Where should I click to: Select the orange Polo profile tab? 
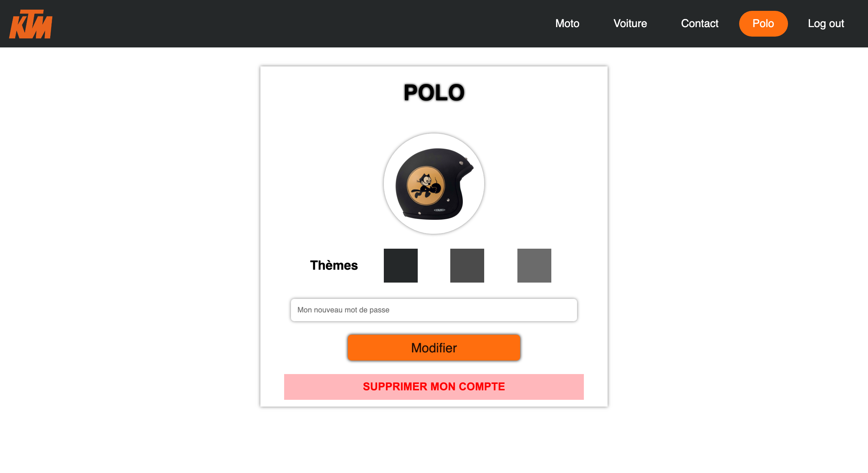pos(763,23)
